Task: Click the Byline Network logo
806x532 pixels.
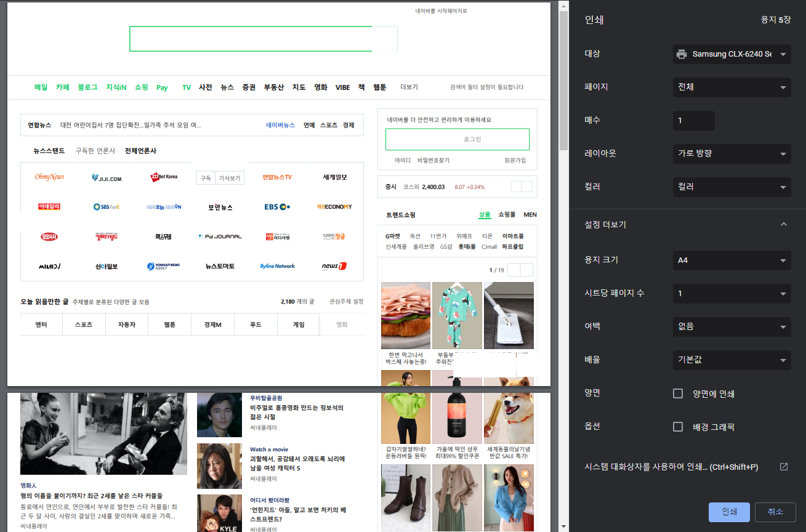Action: tap(277, 266)
